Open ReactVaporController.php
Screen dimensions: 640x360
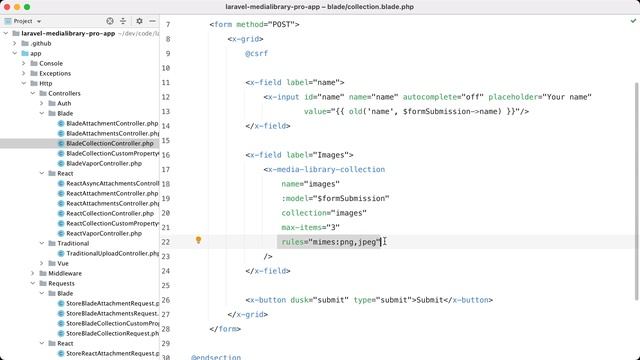pos(104,233)
